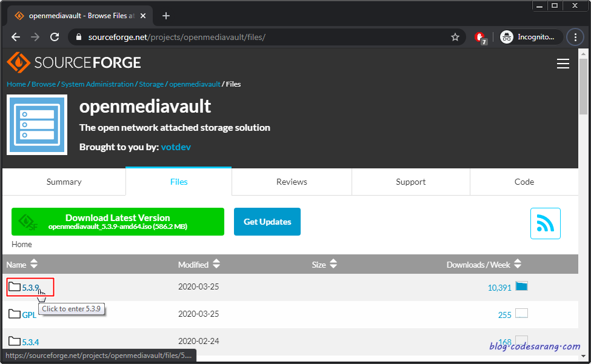Follow the Home breadcrumb link
This screenshot has width=591, height=364.
click(x=16, y=84)
